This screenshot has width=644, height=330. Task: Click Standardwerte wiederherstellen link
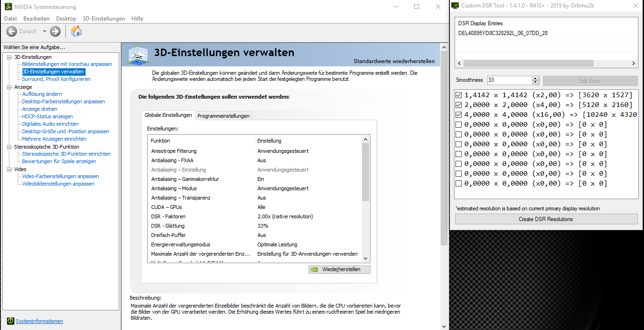click(x=394, y=61)
